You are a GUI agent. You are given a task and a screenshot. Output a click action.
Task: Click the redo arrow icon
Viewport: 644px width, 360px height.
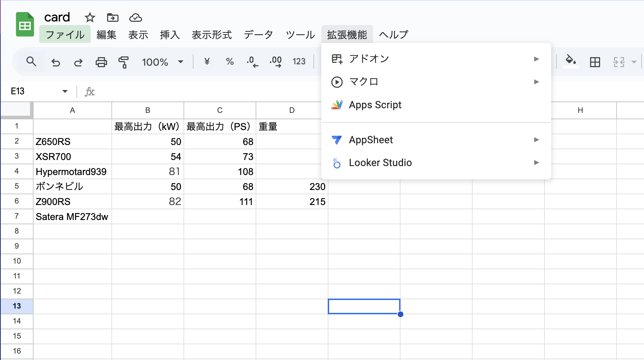click(x=78, y=62)
